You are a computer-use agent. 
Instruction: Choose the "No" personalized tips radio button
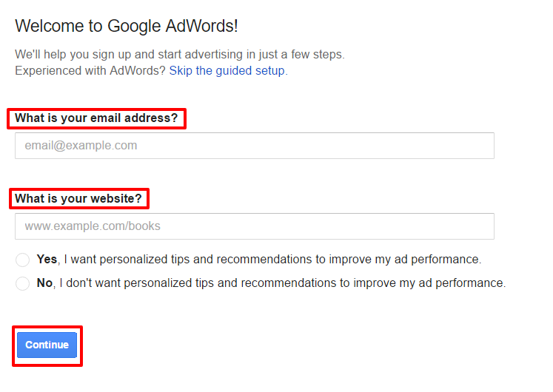tap(23, 283)
